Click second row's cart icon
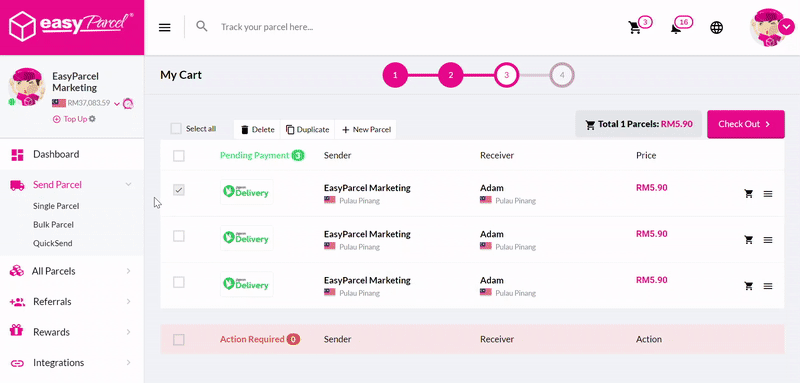 (x=748, y=239)
